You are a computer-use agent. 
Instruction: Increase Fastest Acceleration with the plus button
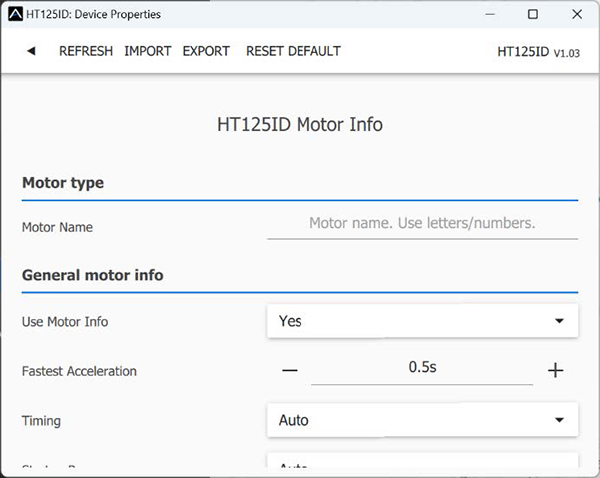pyautogui.click(x=556, y=370)
